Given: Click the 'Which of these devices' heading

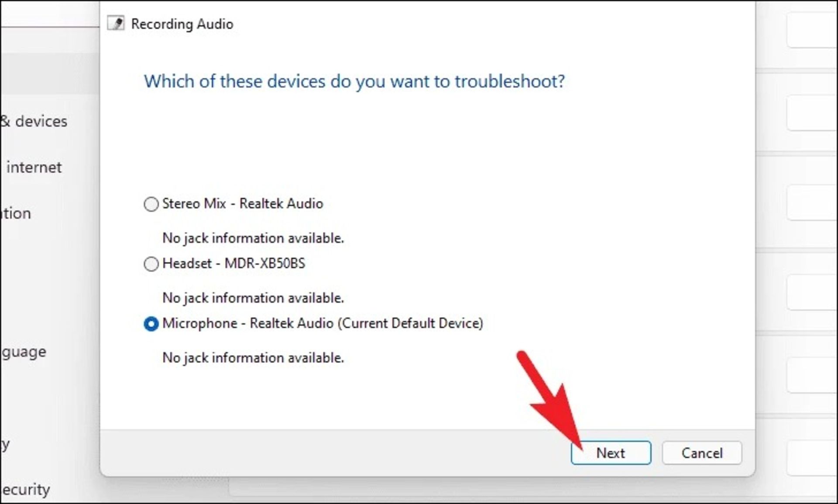Looking at the screenshot, I should (x=354, y=82).
